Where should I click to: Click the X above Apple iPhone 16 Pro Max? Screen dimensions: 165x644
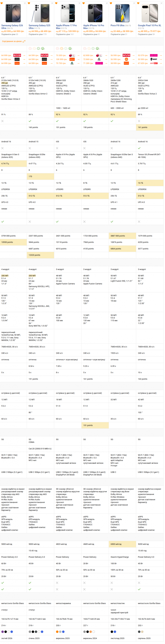point(107,3)
